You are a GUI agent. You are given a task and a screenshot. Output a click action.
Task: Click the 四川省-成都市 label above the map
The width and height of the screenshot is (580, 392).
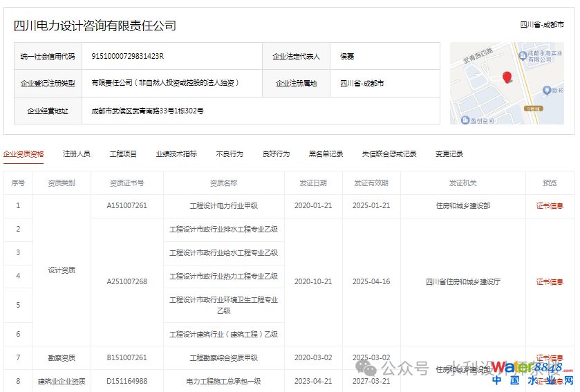point(542,25)
